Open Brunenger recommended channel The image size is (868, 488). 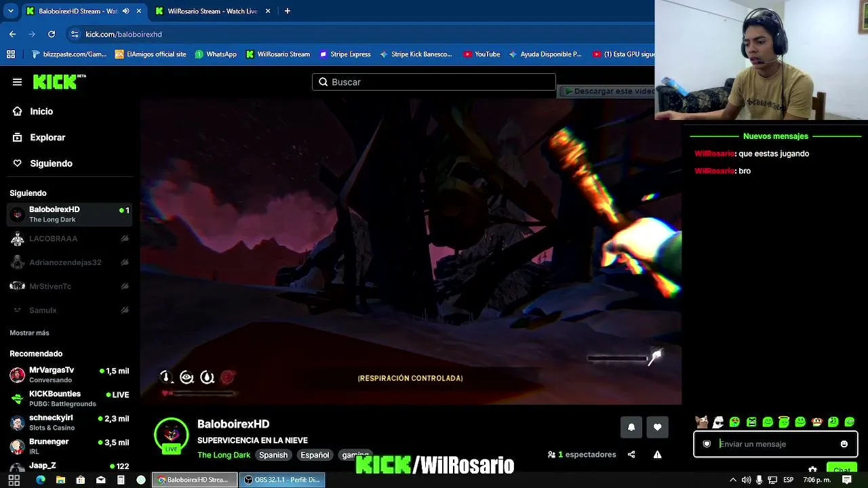point(69,446)
